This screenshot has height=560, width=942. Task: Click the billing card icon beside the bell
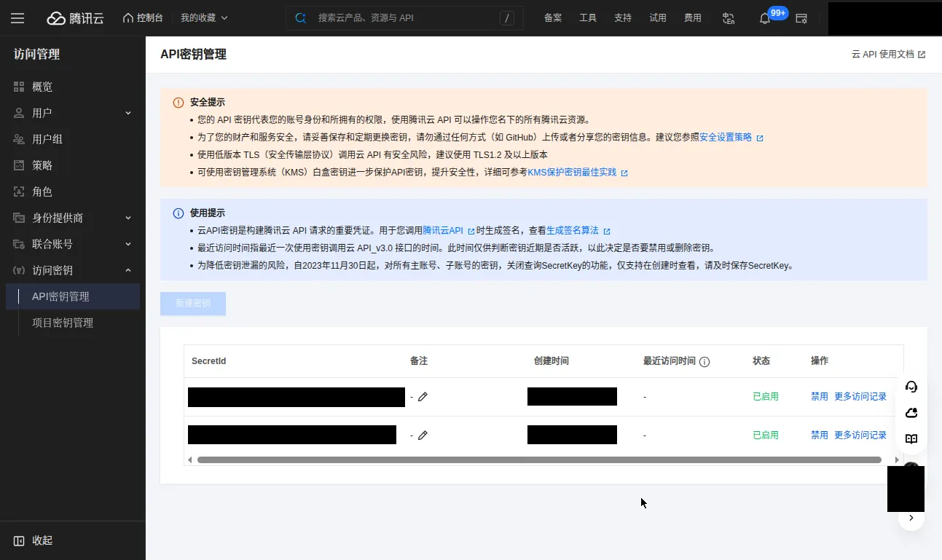[x=801, y=18]
